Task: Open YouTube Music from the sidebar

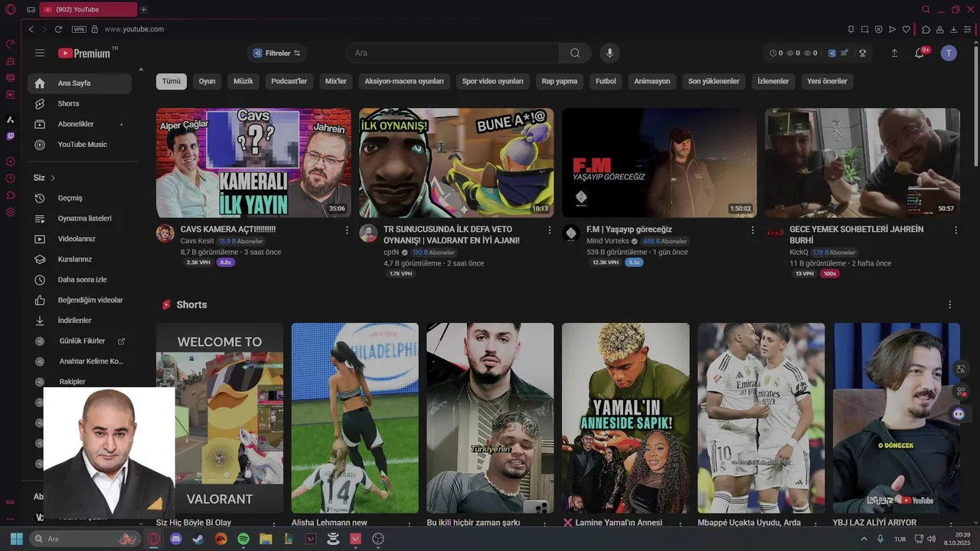Action: tap(80, 145)
